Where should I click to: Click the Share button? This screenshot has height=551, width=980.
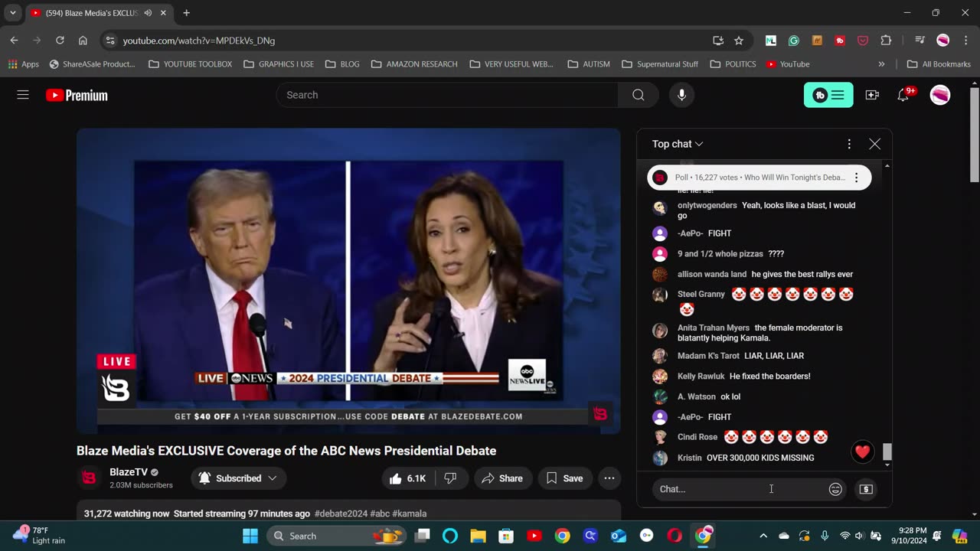coord(502,478)
